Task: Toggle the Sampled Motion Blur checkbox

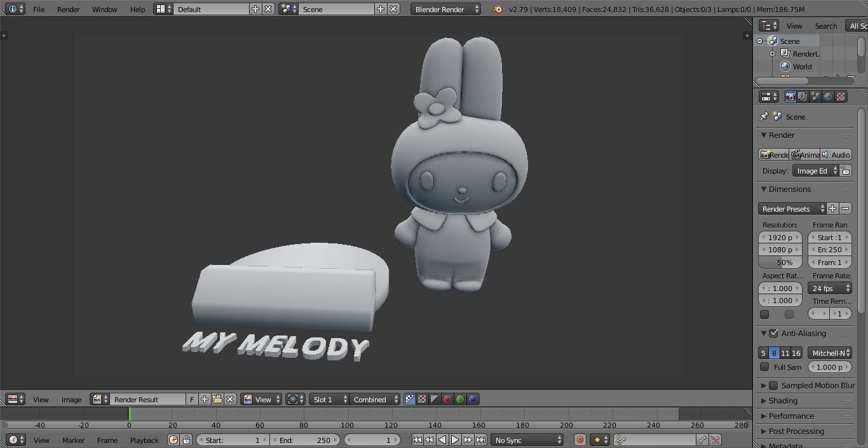Action: tap(773, 385)
